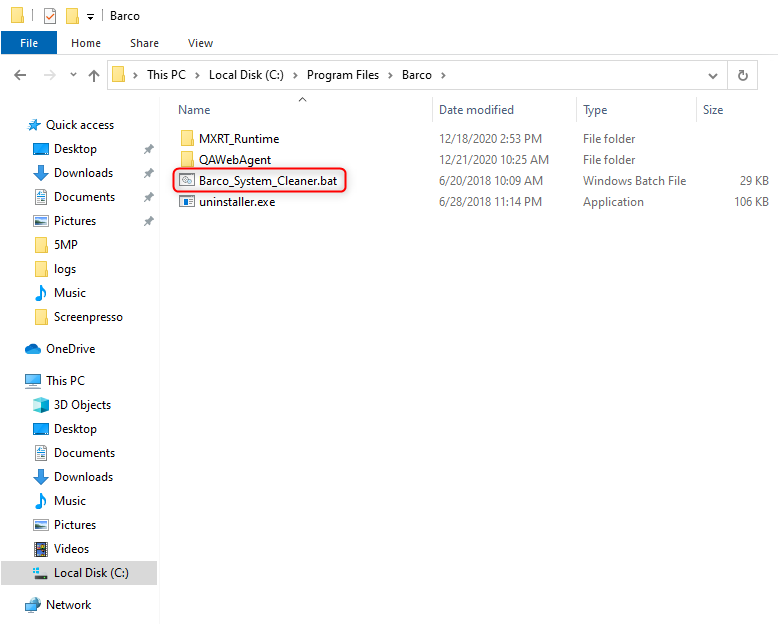The image size is (778, 624).
Task: Click Program Files in the address breadcrumb
Action: [343, 75]
